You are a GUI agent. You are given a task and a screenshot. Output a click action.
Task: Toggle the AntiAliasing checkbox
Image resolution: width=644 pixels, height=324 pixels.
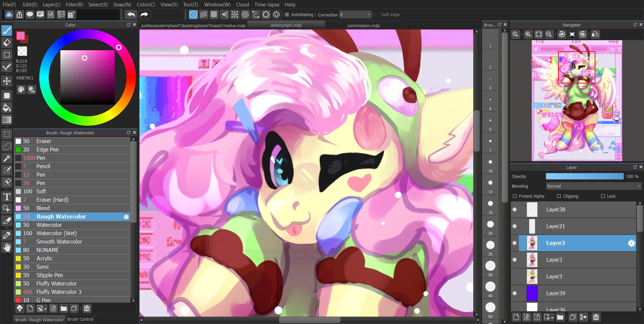[287, 15]
